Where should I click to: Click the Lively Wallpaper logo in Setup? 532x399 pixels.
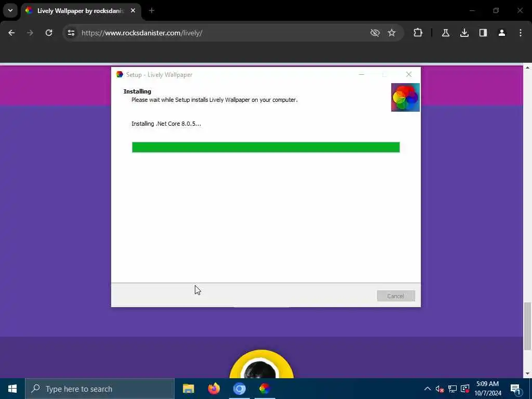coord(405,97)
